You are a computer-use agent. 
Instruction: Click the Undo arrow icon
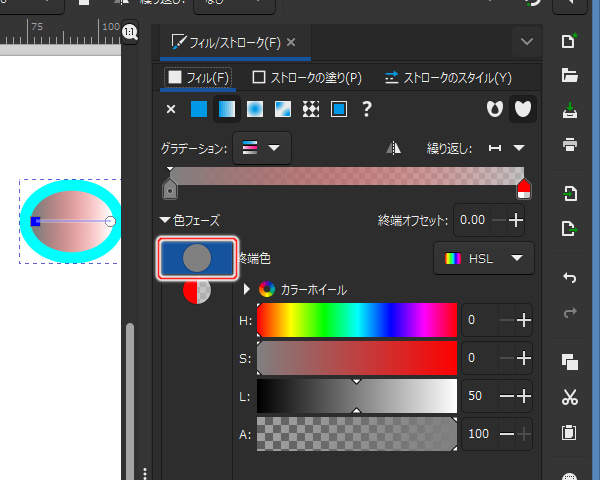click(569, 278)
